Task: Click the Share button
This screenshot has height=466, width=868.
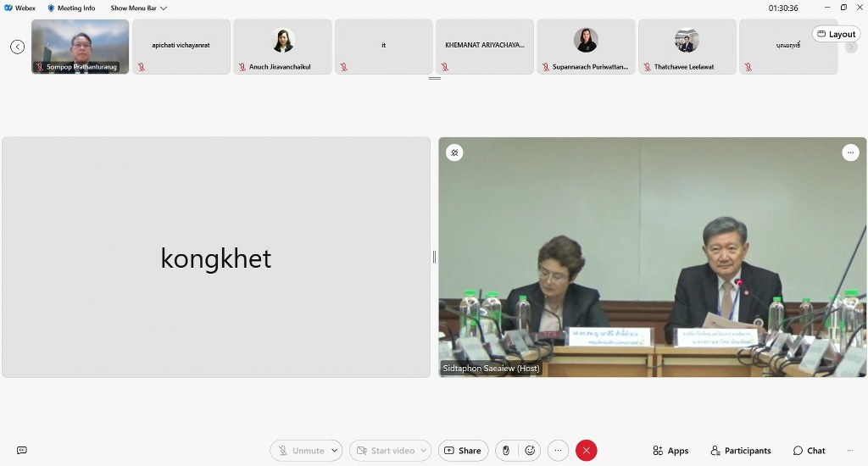Action: [x=463, y=451]
